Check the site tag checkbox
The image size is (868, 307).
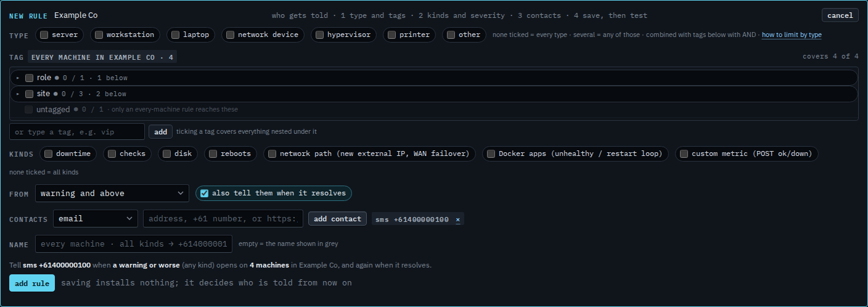click(x=29, y=94)
